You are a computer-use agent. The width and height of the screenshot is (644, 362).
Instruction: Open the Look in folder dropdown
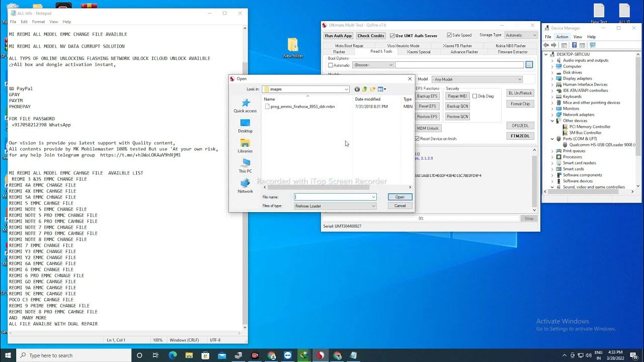346,89
